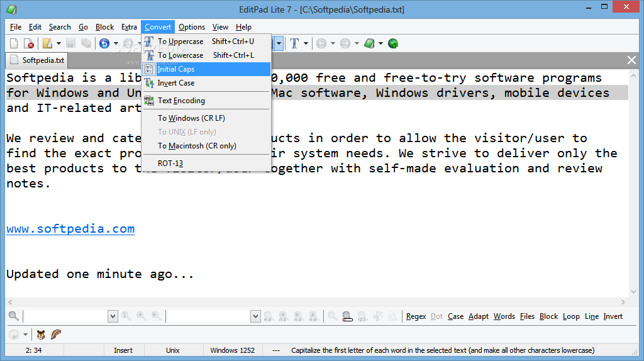
Task: Click the Save All stacked disks icon
Action: tap(86, 43)
